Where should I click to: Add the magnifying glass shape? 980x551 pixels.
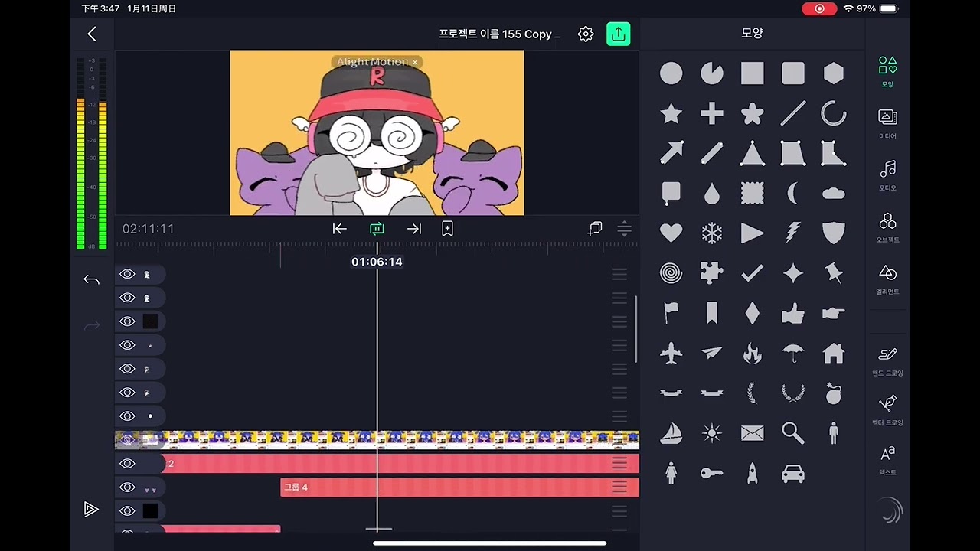point(792,432)
